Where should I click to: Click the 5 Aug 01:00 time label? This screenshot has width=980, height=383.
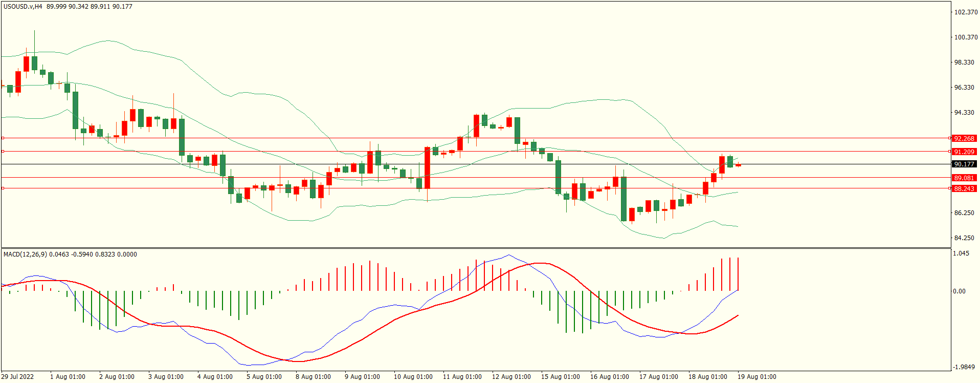264,377
